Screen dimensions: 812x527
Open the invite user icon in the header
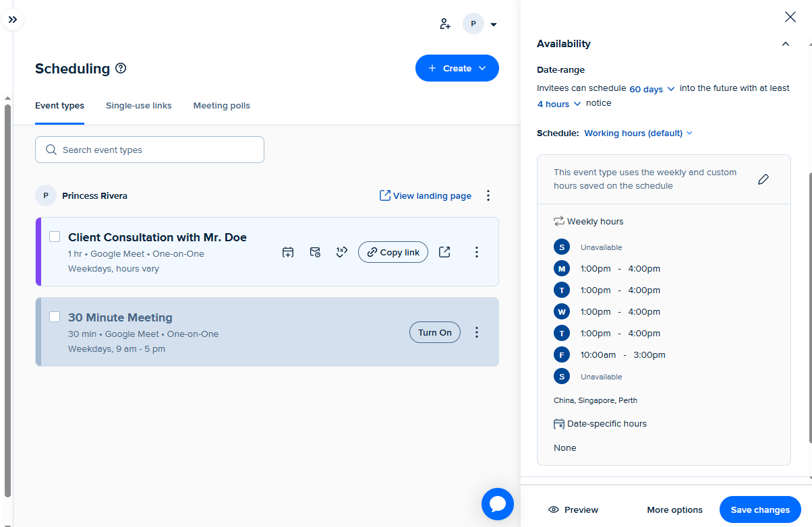point(444,24)
